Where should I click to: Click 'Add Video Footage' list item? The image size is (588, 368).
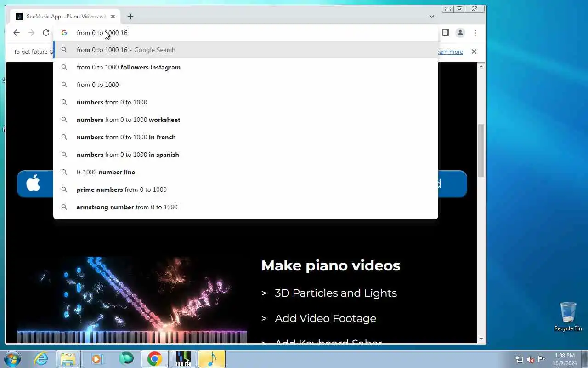[x=325, y=318]
